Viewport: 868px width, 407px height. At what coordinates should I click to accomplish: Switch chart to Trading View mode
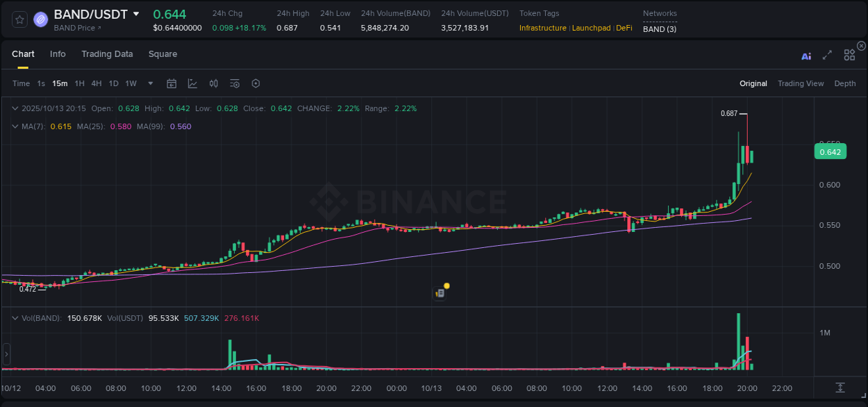tap(801, 83)
